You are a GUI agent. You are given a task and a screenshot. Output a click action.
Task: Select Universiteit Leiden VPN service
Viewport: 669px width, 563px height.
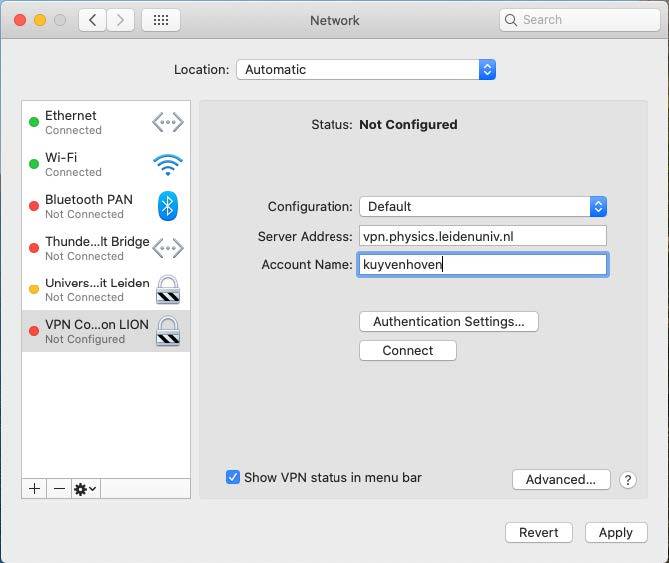click(x=106, y=290)
